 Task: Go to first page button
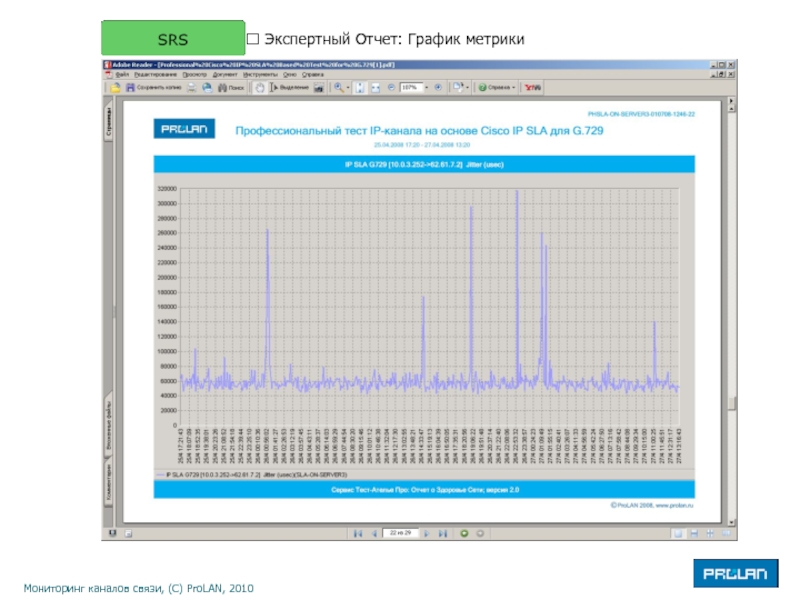[358, 534]
